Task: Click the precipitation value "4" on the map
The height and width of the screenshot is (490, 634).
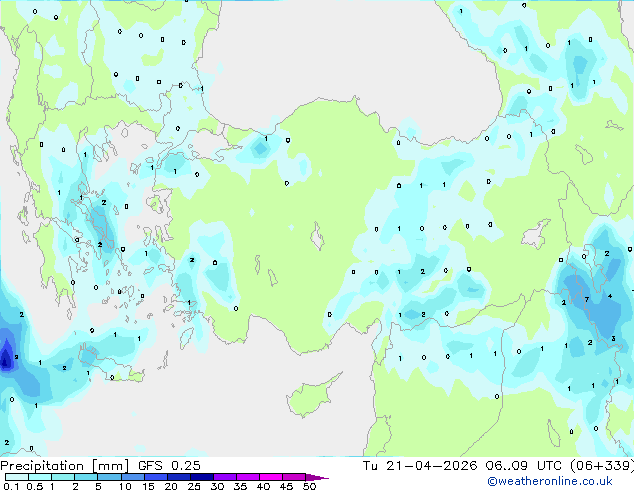Action: [610, 296]
